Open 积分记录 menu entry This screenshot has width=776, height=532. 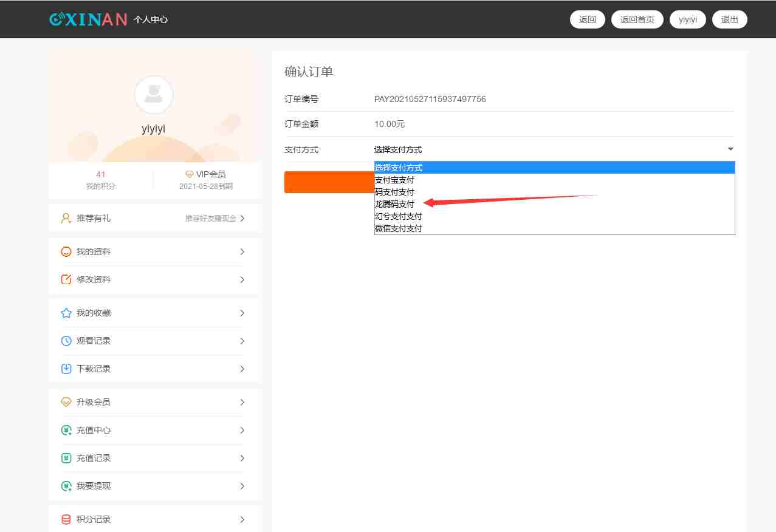pos(154,519)
